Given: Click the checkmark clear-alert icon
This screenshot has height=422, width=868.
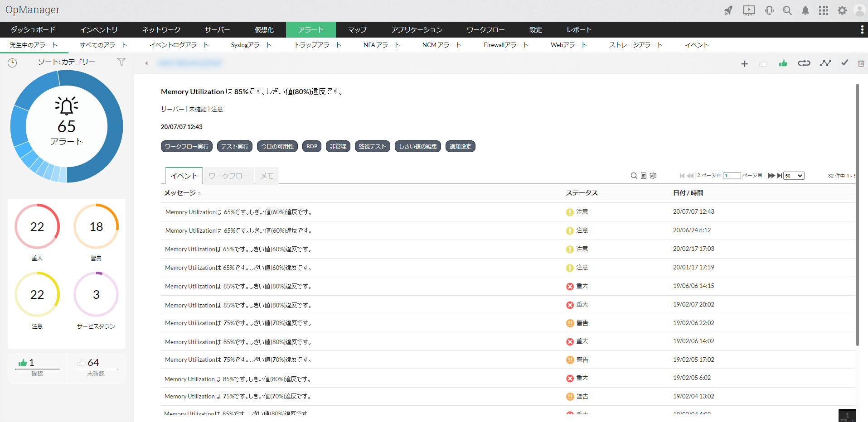Looking at the screenshot, I should click(844, 63).
